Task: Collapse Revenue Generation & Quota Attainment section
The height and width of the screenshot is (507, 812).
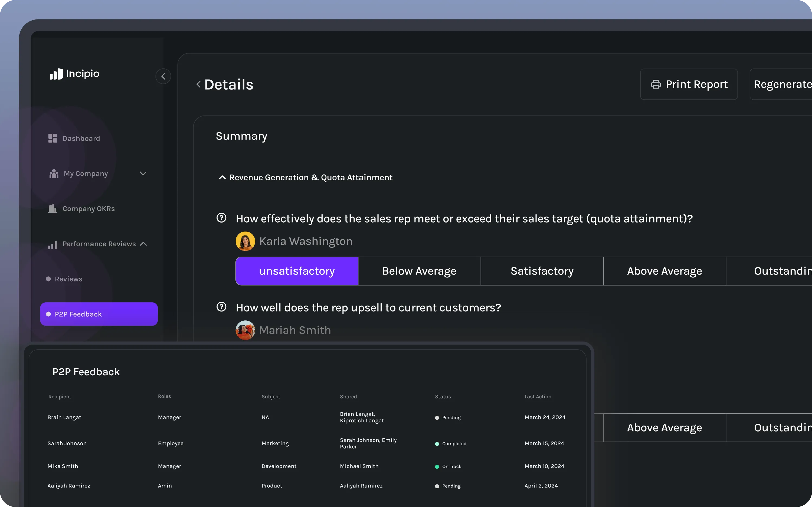Action: (222, 178)
